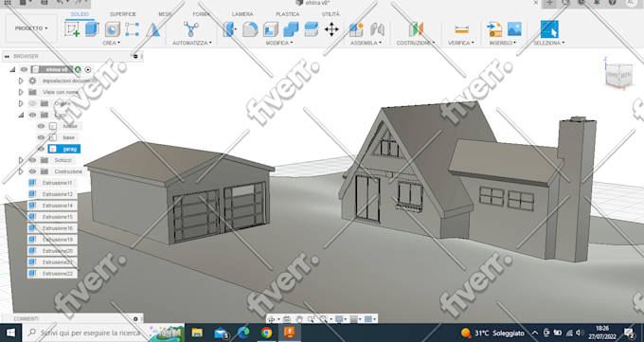The width and height of the screenshot is (644, 342).
Task: Select the Press Pull tool
Action: click(x=229, y=29)
